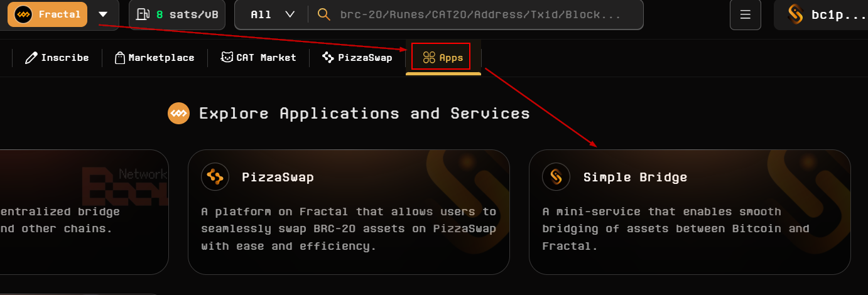Screen dimensions: 868x295
Task: Open the hamburger menu
Action: point(746,14)
